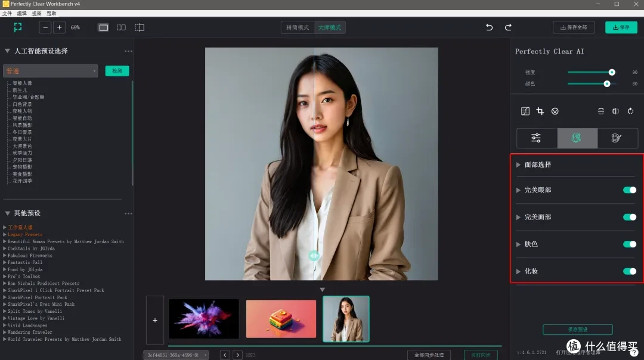Add an image with the plus tile
Screen dimensions: 644x360
tap(155, 320)
